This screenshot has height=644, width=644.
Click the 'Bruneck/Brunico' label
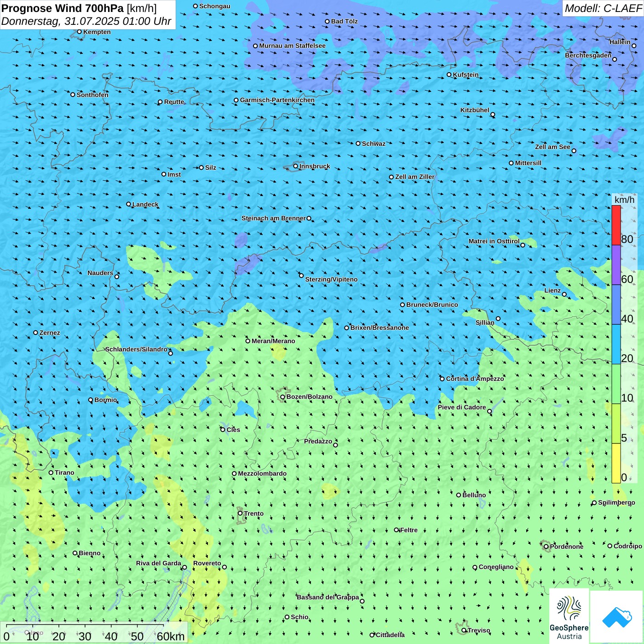pos(432,305)
